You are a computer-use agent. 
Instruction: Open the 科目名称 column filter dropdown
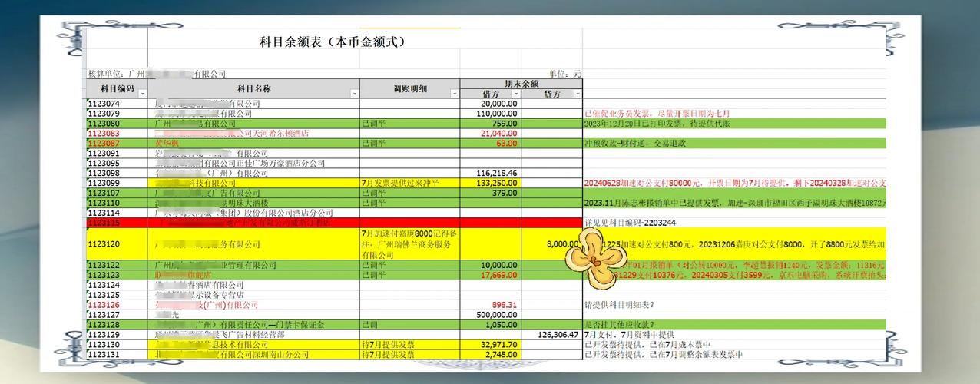point(354,94)
